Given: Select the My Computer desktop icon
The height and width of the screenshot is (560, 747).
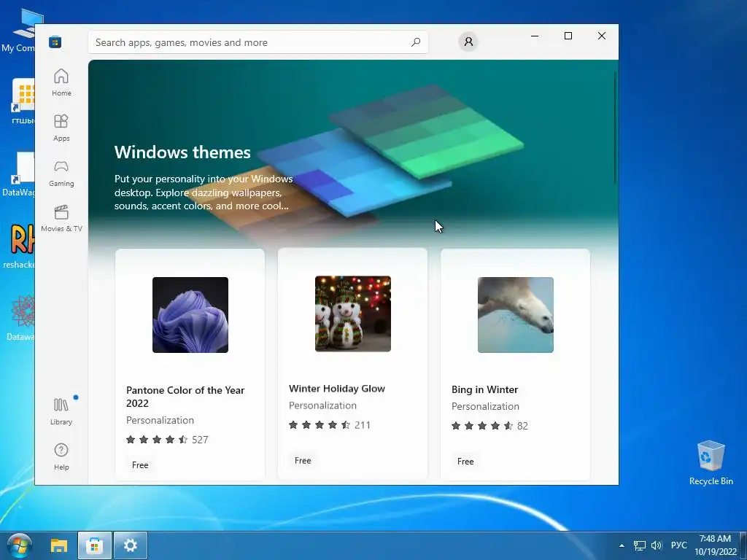Looking at the screenshot, I should (19, 31).
